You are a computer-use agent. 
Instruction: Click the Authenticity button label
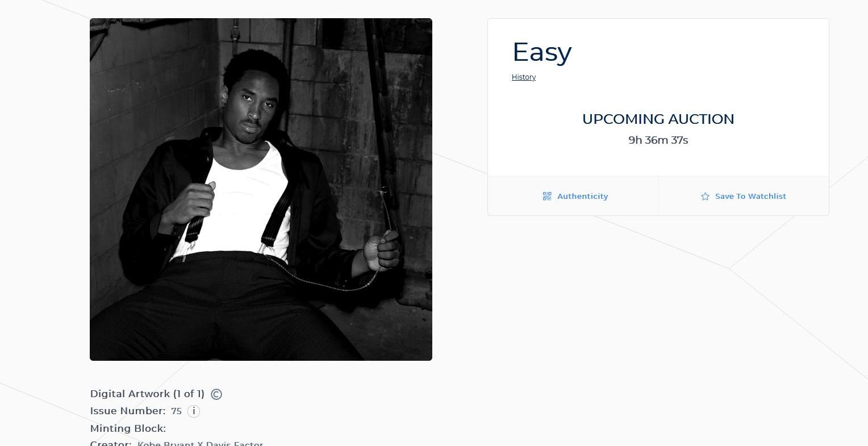click(x=582, y=196)
